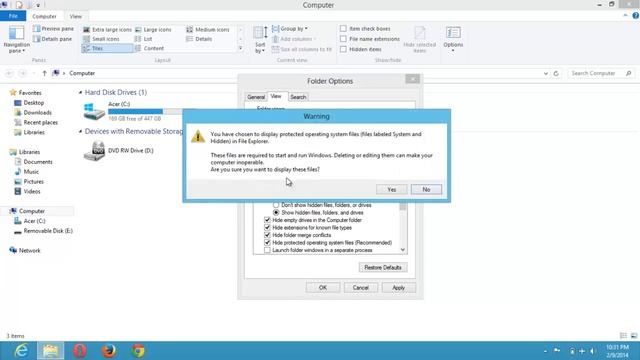The image size is (640, 360).
Task: Open the Videos library
Action: [27, 191]
